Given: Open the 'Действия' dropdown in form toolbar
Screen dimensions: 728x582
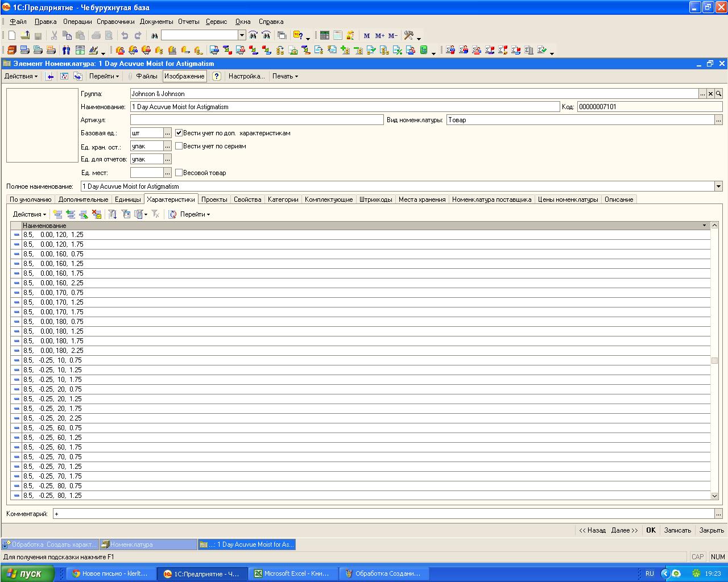Looking at the screenshot, I should coord(21,76).
